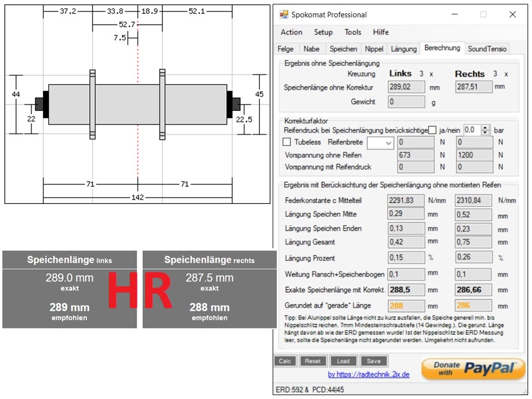Switch to the Felge tab

click(x=286, y=49)
